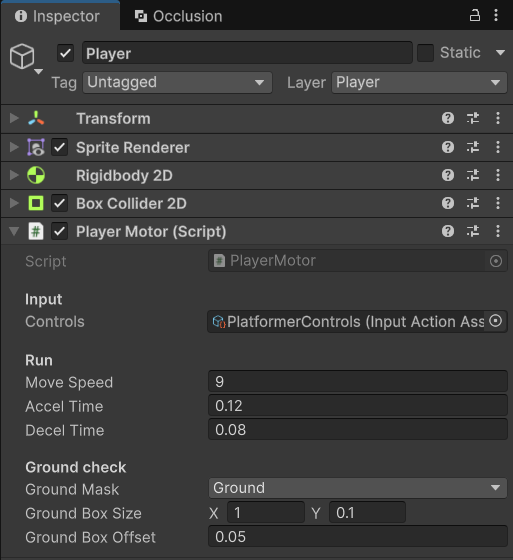
Task: Click the Box Collider 2D help icon
Action: (448, 203)
